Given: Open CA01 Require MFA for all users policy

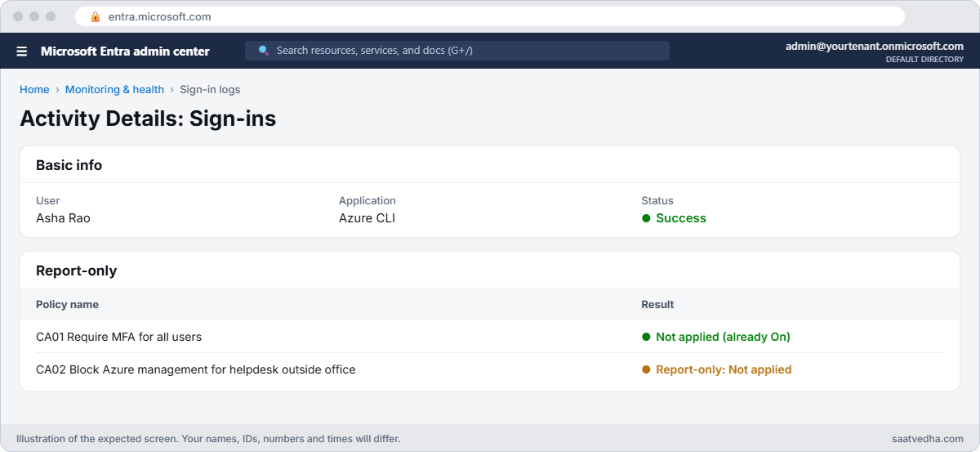Looking at the screenshot, I should [x=118, y=337].
